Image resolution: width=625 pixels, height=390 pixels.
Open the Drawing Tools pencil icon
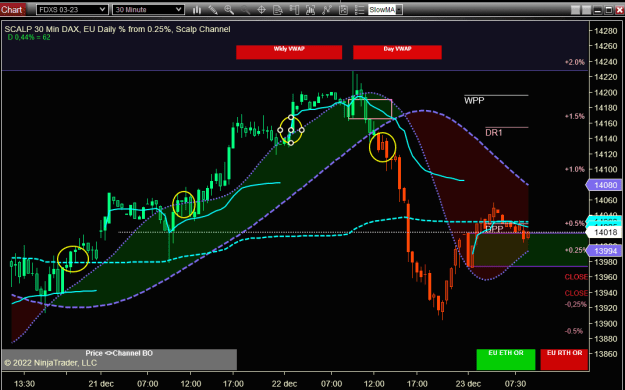[213, 10]
